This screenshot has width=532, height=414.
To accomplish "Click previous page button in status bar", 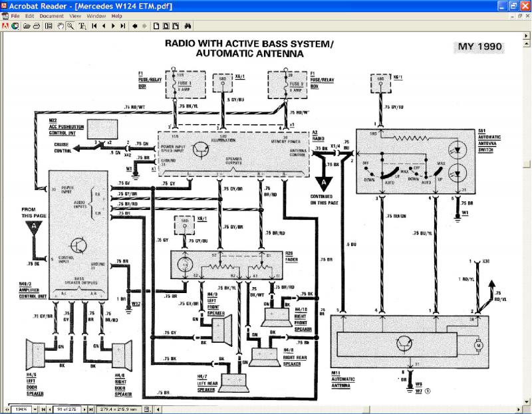I will [x=50, y=409].
